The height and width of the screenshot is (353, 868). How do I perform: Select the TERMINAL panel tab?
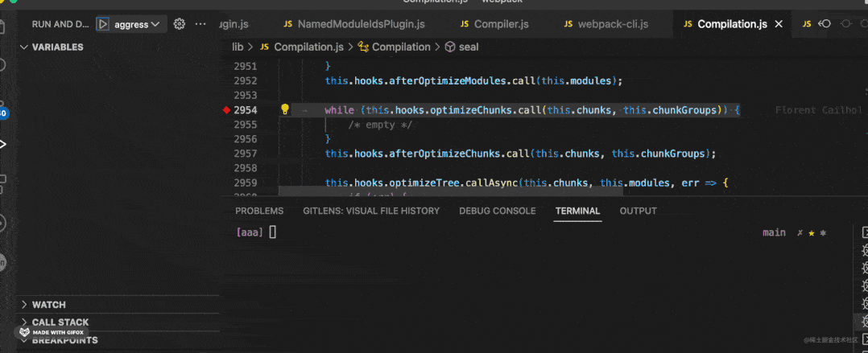(x=577, y=211)
